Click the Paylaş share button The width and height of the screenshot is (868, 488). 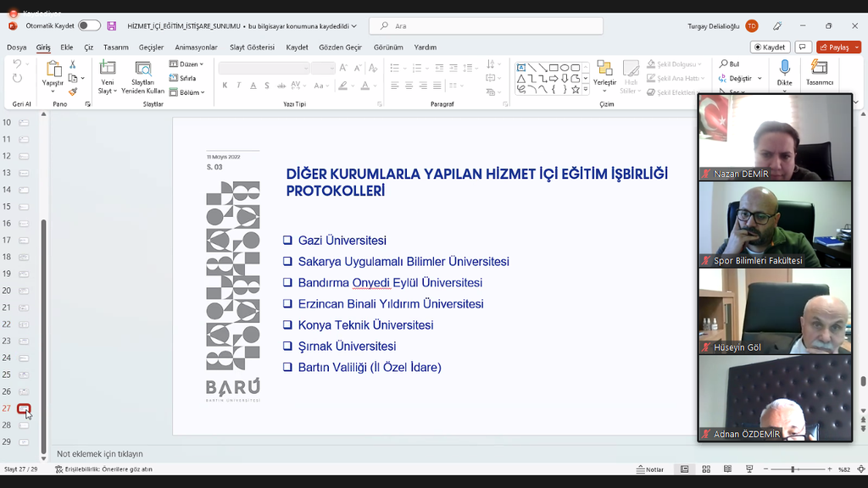click(x=835, y=47)
